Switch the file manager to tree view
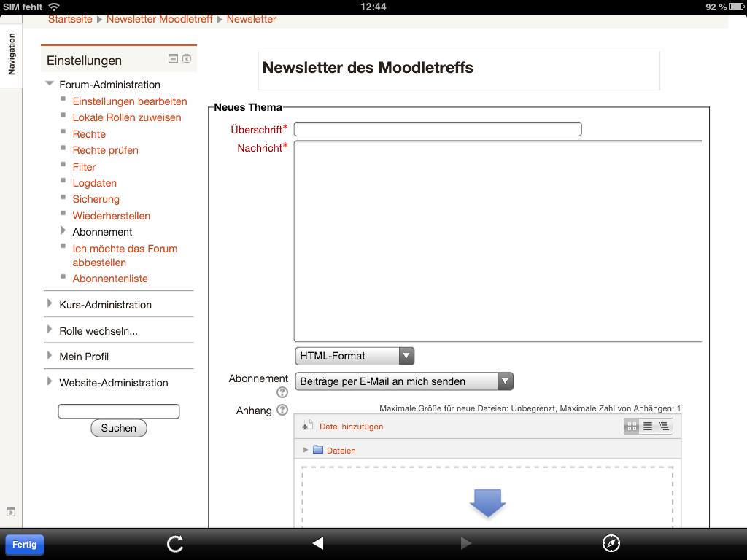The image size is (747, 560). [664, 427]
